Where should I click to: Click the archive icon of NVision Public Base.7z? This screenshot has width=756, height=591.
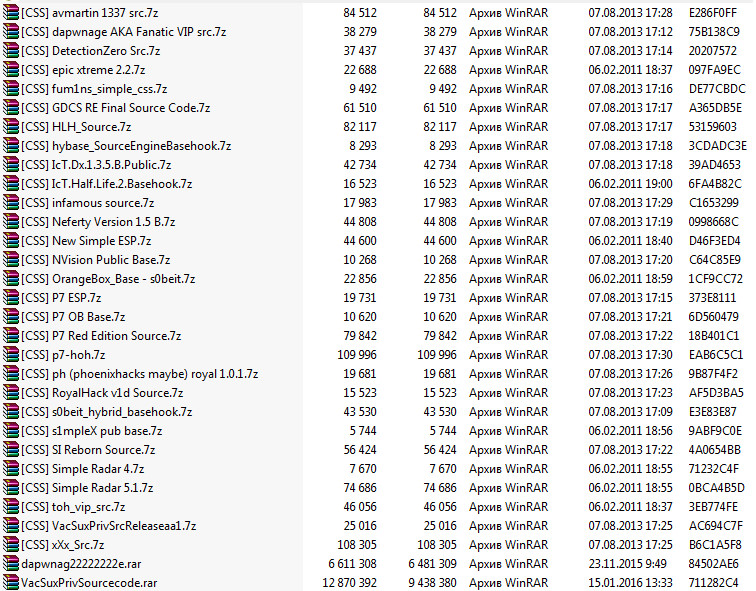click(11, 260)
